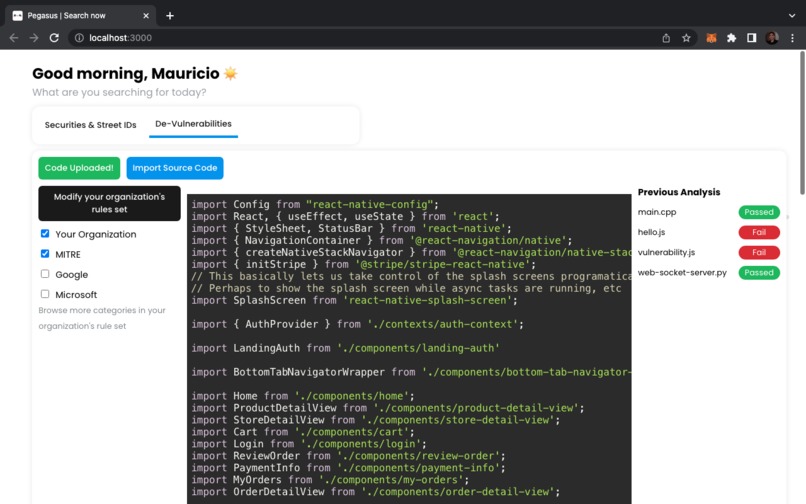This screenshot has width=806, height=504.
Task: Click Passed badge for main.cpp
Action: (759, 212)
